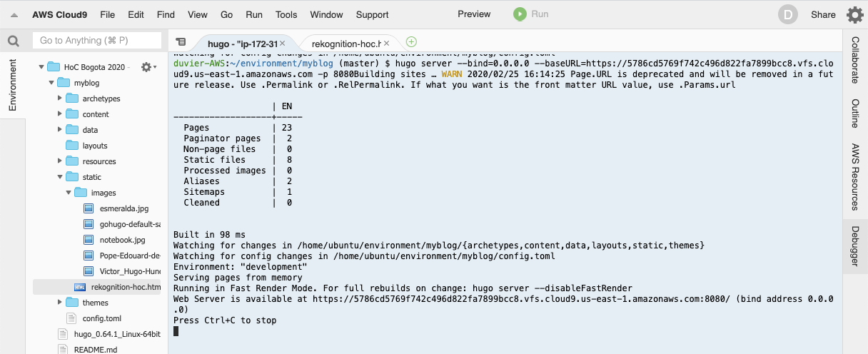Expand the themes folder
This screenshot has width=868, height=354.
(61, 303)
